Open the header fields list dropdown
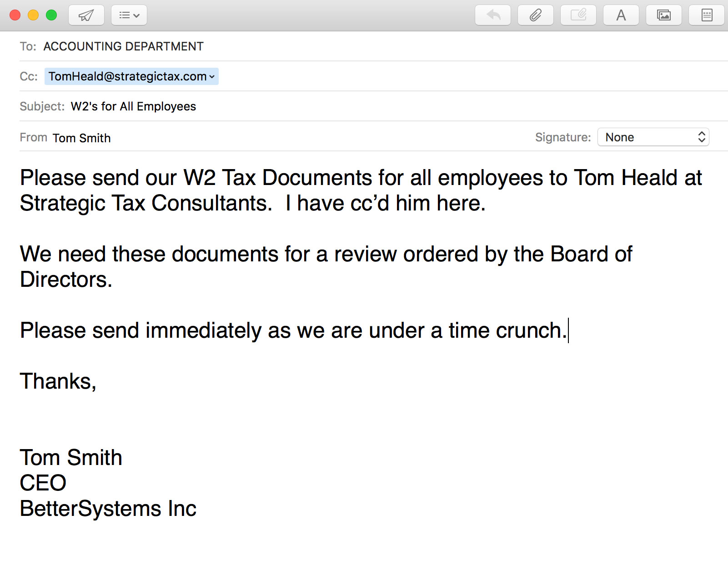The image size is (728, 570). click(129, 15)
